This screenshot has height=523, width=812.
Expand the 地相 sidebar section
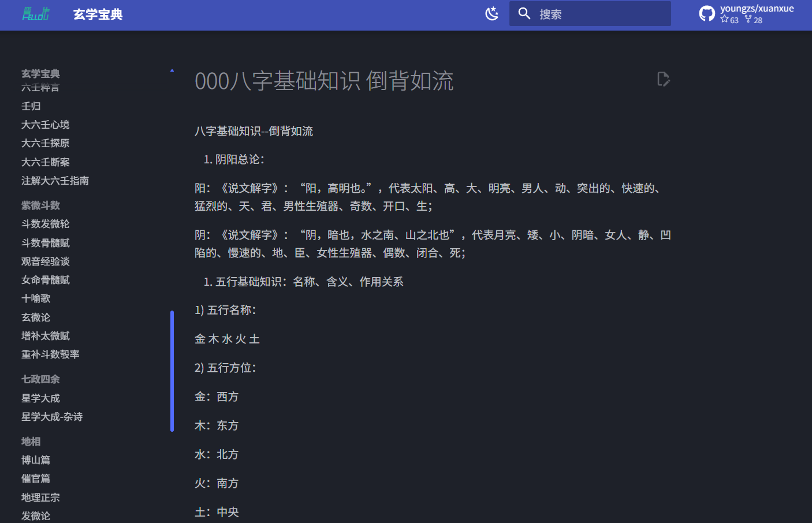click(x=31, y=441)
